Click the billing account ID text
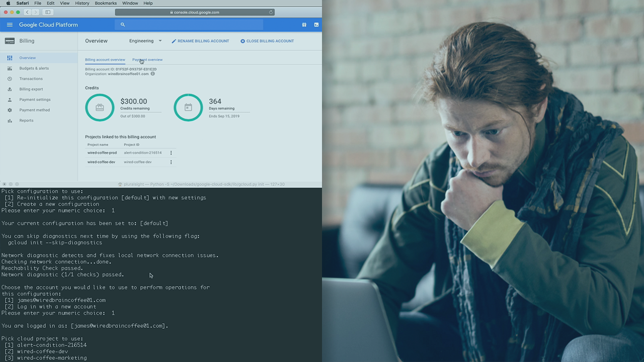Viewport: 644px width, 362px height. (x=121, y=69)
